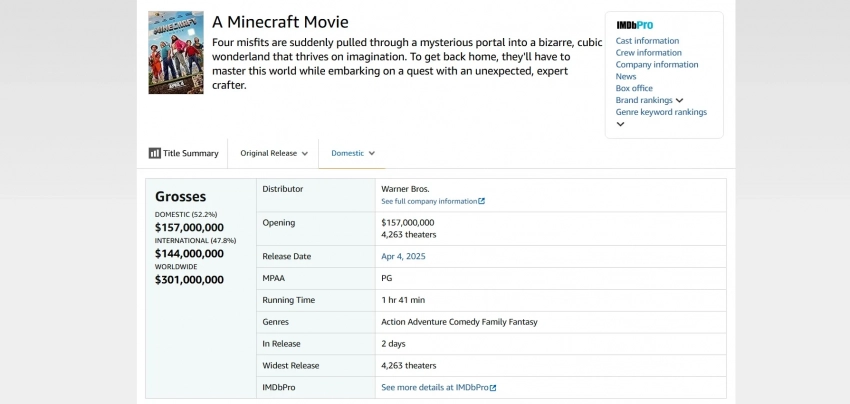Screen dimensions: 850x404
Task: Click the Brand rankings text
Action: click(x=644, y=101)
